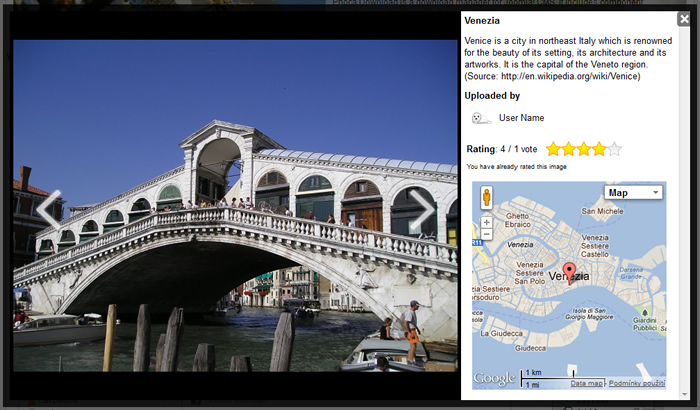This screenshot has width=700, height=410.
Task: Rate image with the fifth empty star
Action: click(x=614, y=149)
